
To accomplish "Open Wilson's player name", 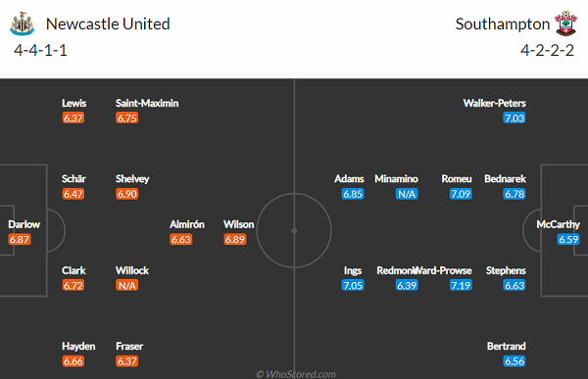I will tap(238, 224).
